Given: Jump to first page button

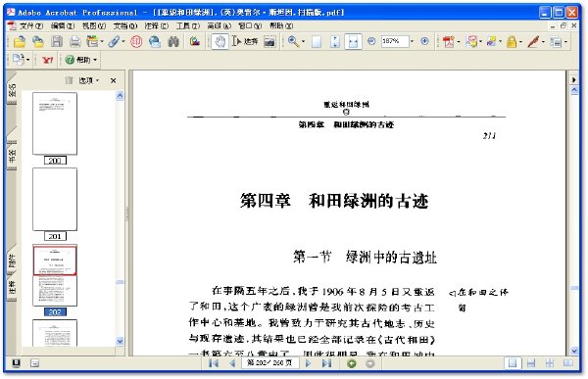Looking at the screenshot, I should click(214, 363).
